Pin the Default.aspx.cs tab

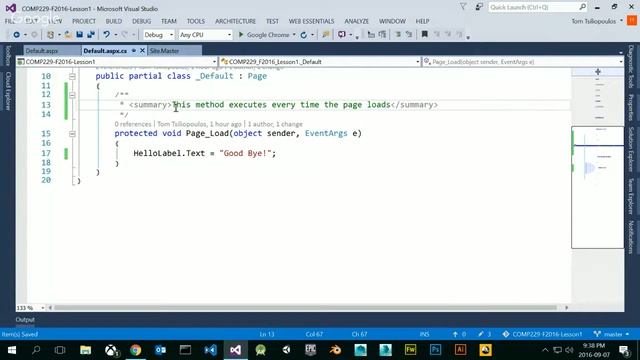[133, 51]
